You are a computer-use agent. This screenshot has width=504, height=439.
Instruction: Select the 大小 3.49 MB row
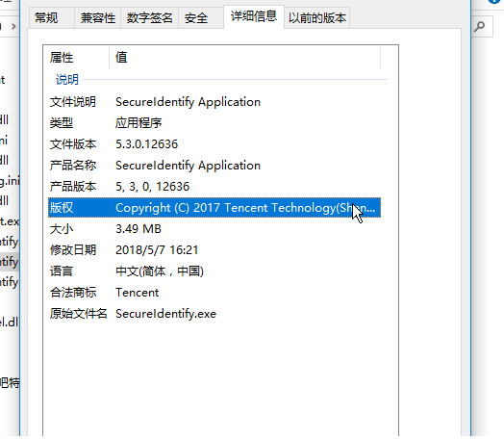point(214,229)
